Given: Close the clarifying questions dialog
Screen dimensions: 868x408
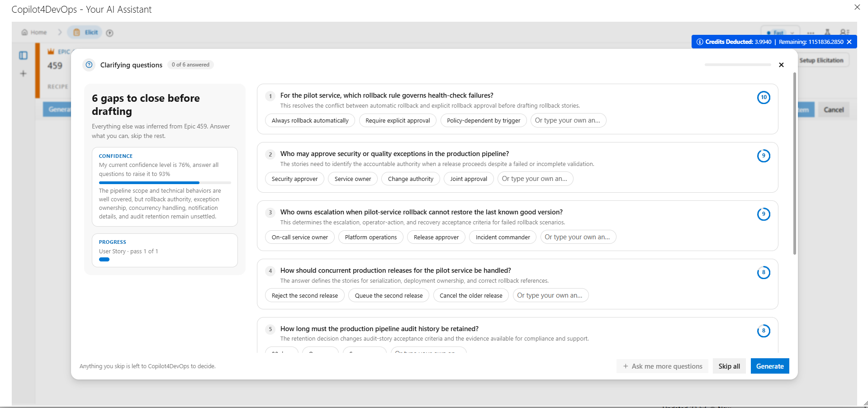Looking at the screenshot, I should click(781, 65).
